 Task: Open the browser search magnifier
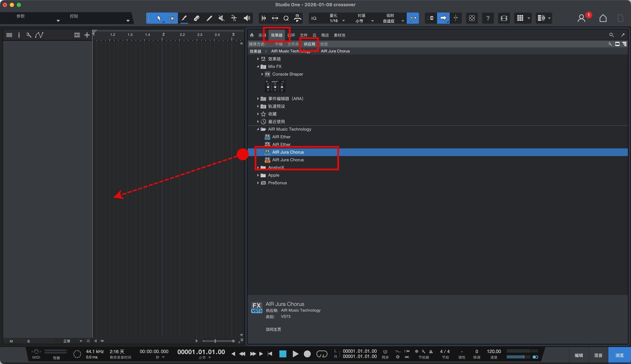pyautogui.click(x=611, y=35)
